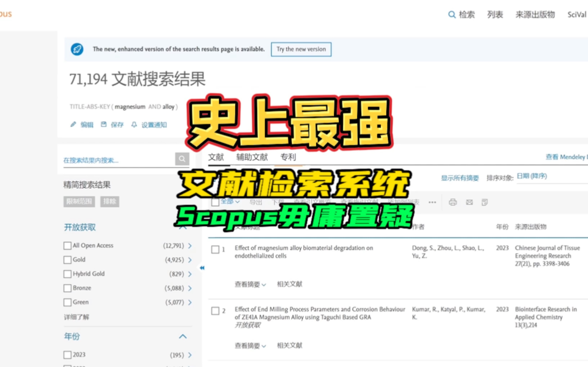Check the All Open Access checkbox
588x367 pixels.
coord(67,246)
